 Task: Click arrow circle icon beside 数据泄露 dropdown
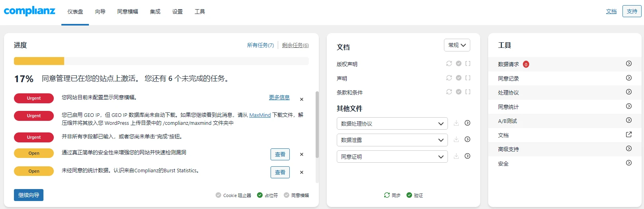pos(467,139)
